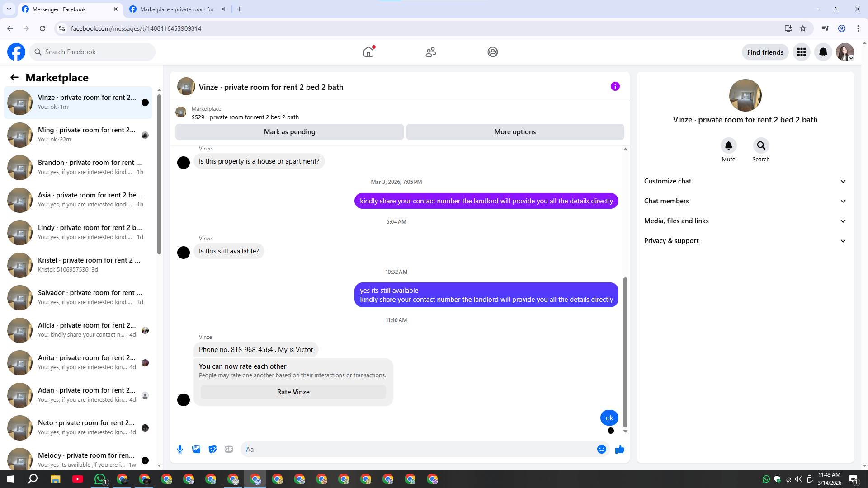Screen dimensions: 868x488
Task: Open Ming private room conversation
Action: pos(78,135)
